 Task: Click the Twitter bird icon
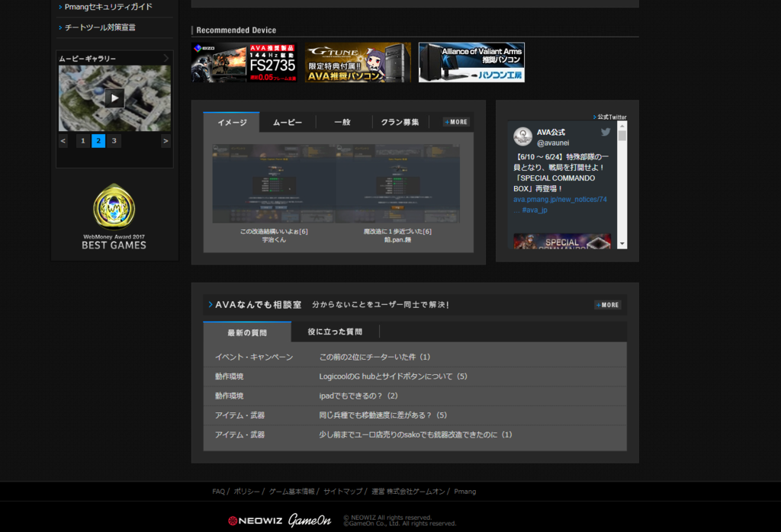(x=606, y=132)
